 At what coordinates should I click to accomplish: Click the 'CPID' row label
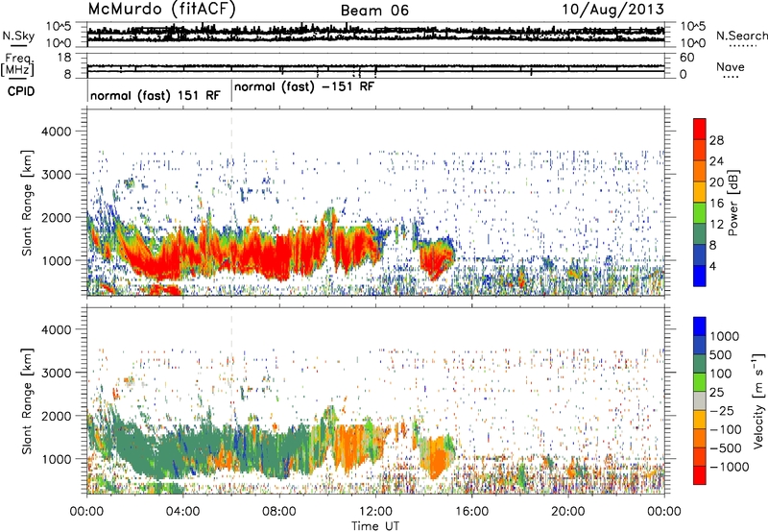tap(21, 91)
